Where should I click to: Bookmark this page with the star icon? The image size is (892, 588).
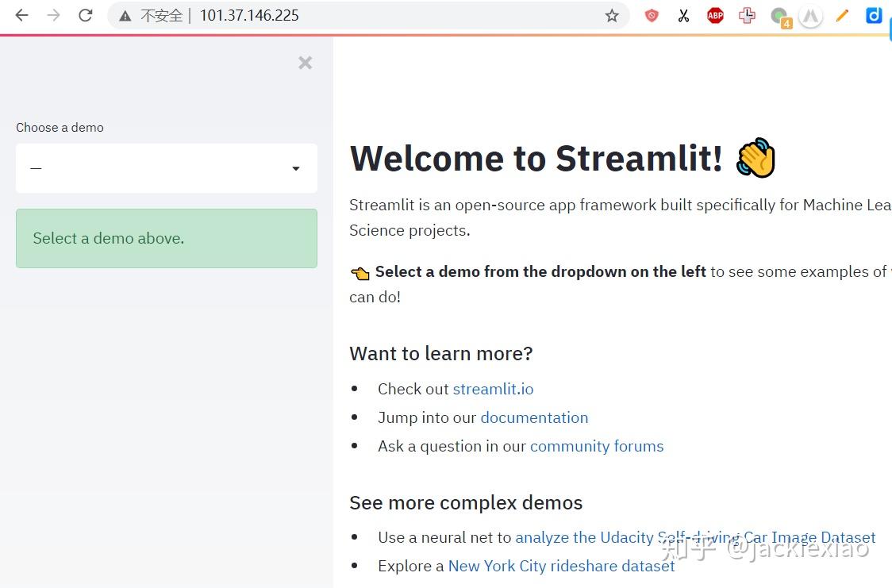point(612,15)
